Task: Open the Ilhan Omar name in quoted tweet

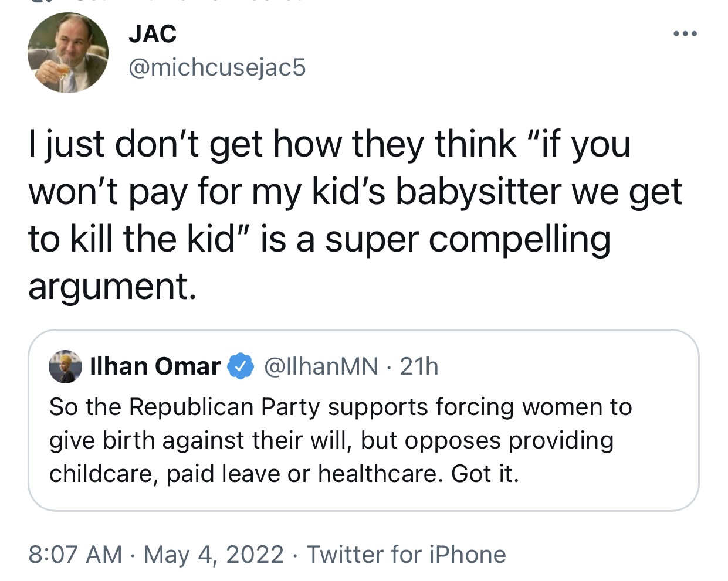Action: coord(155,366)
